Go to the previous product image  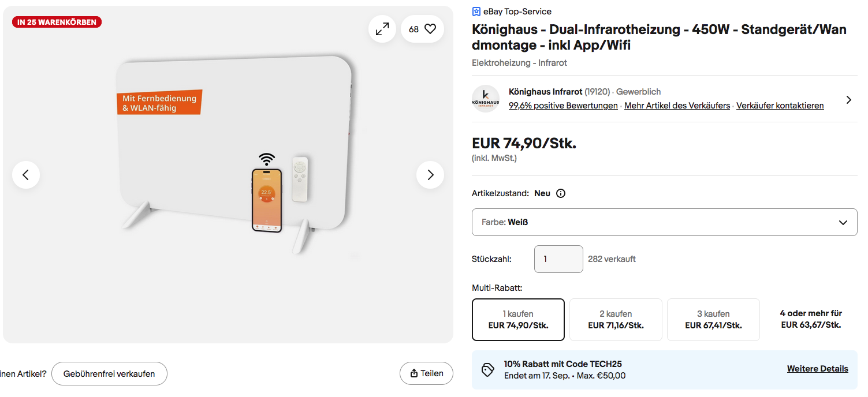click(26, 175)
